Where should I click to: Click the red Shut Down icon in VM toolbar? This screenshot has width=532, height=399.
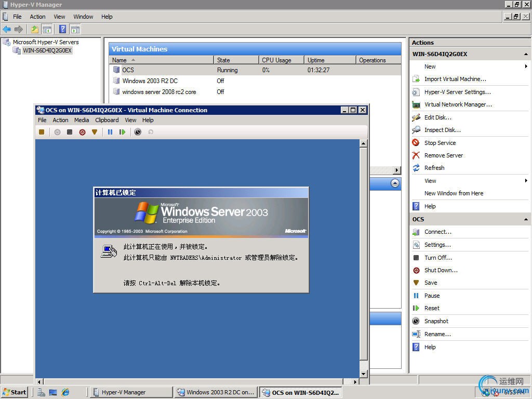click(x=82, y=132)
